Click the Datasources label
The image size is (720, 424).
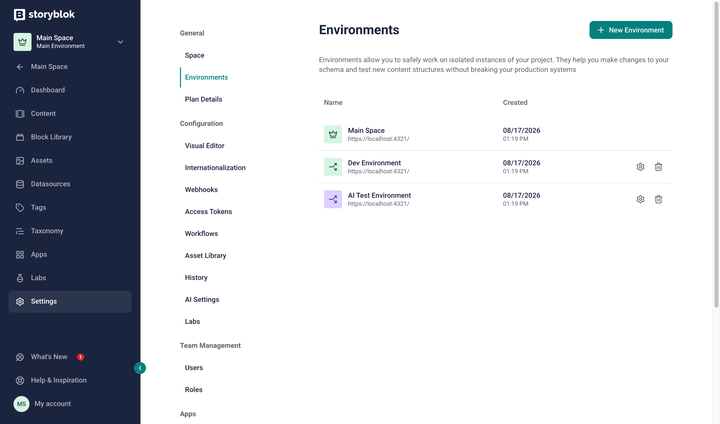coord(51,184)
